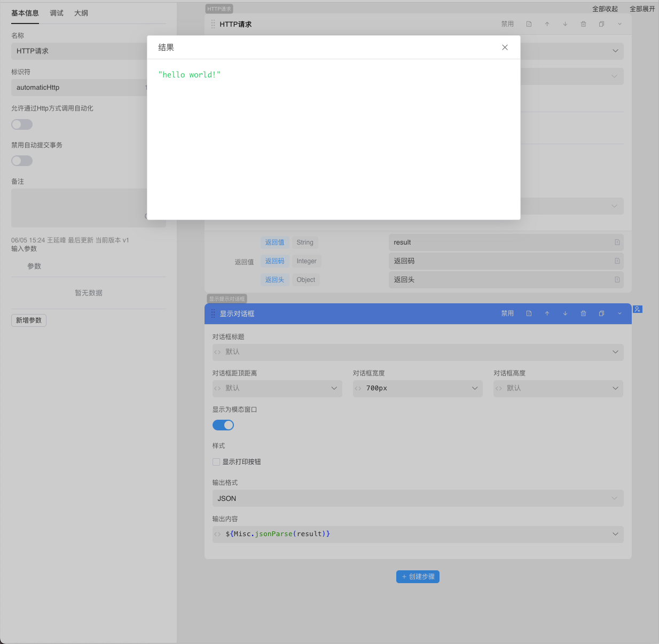The height and width of the screenshot is (644, 659).
Task: Open the 输出格式 JSON dropdown
Action: tap(418, 498)
